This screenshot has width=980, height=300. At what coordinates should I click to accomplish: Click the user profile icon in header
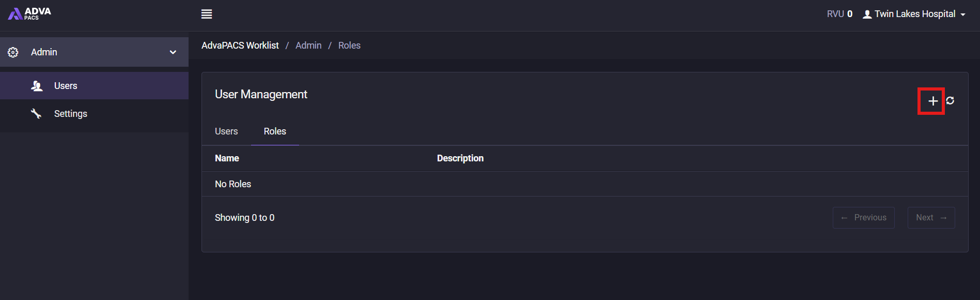867,14
